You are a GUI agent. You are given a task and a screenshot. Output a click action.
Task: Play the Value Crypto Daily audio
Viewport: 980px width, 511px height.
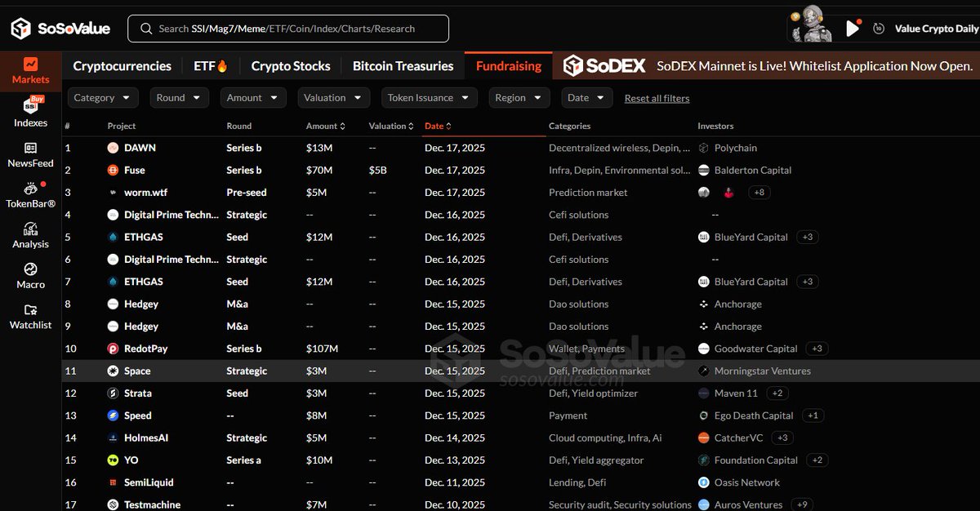tap(853, 29)
